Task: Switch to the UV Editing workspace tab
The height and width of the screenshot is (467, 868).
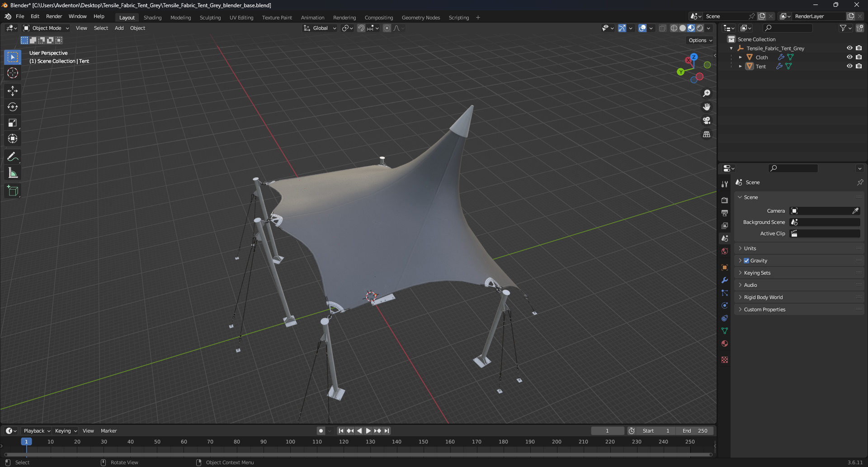Action: click(x=241, y=18)
